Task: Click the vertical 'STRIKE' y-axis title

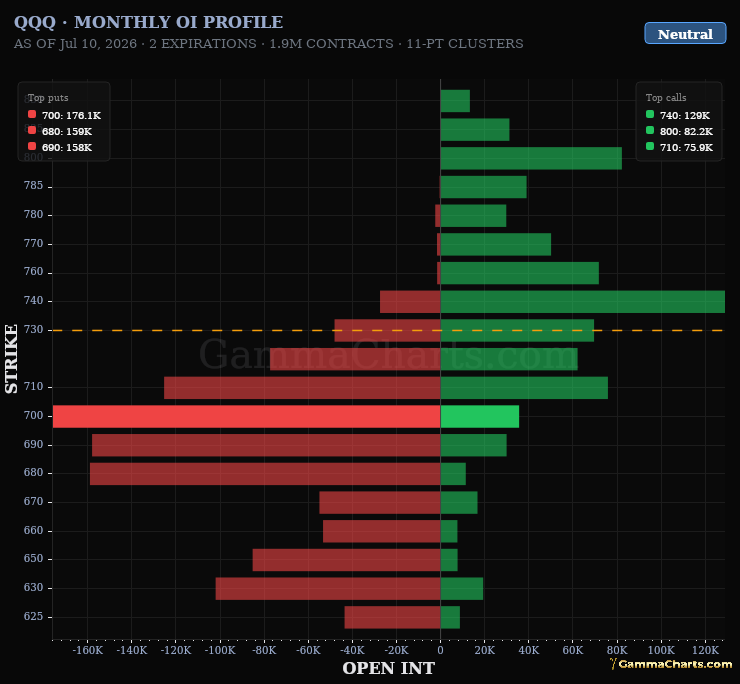Action: click(x=11, y=359)
